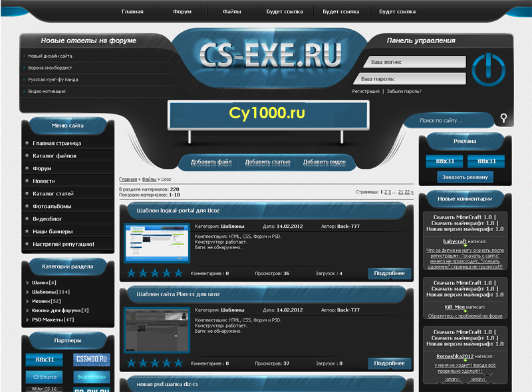Viewport: 532px width, 392px height.
Task: Switch to the Добавить статью tab
Action: (x=267, y=161)
